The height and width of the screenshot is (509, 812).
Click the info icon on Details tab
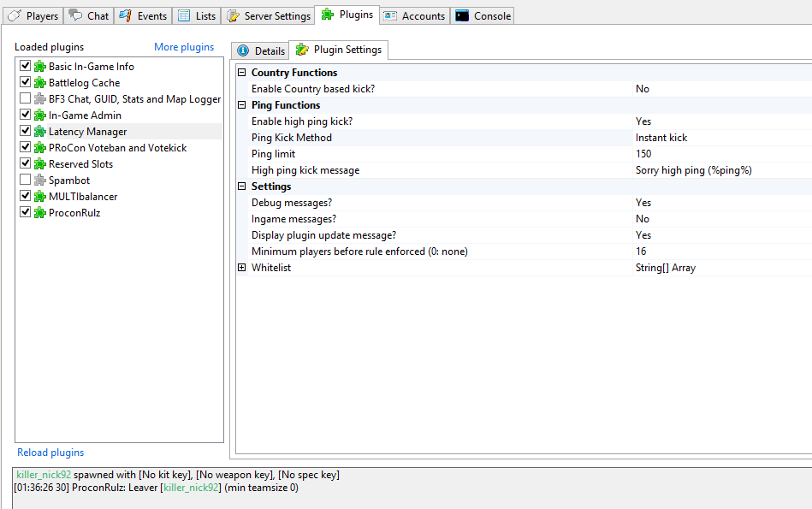click(243, 50)
